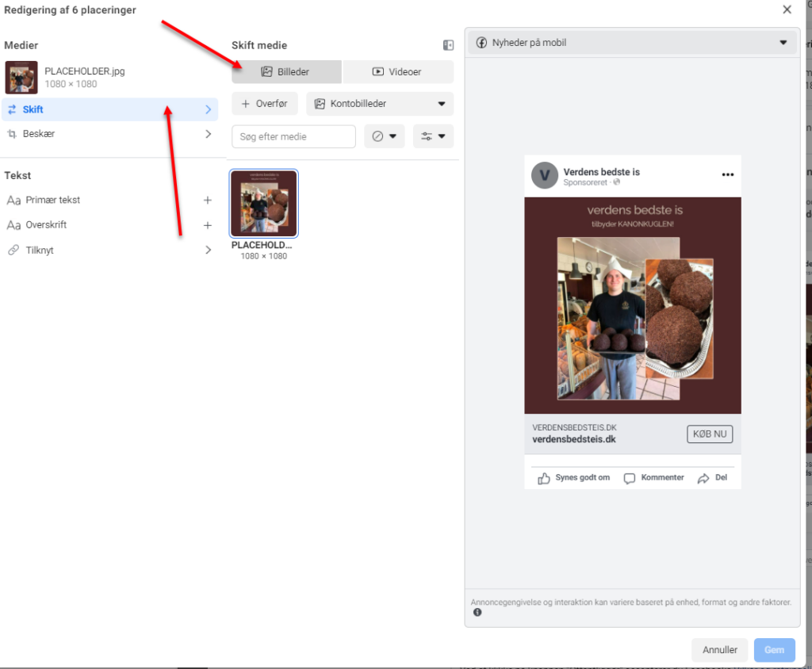Click the Beskær crop icon
Screen dimensions: 812x669
click(12, 134)
